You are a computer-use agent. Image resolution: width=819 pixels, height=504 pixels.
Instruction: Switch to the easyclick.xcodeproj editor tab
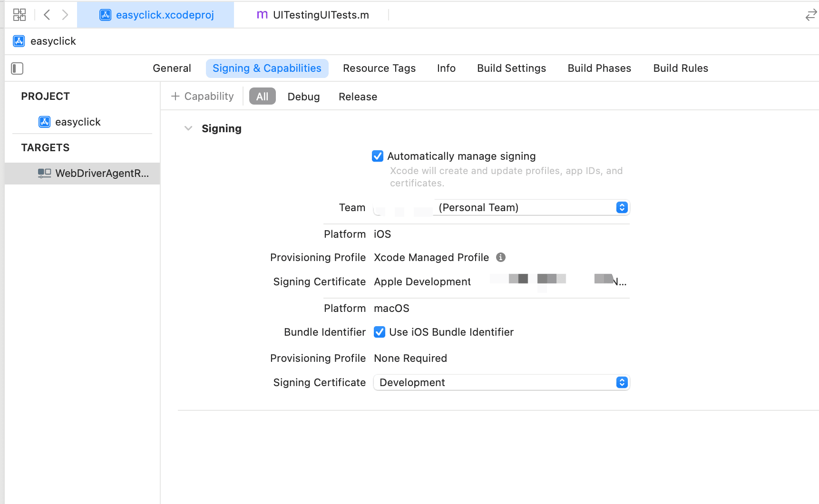tap(156, 15)
